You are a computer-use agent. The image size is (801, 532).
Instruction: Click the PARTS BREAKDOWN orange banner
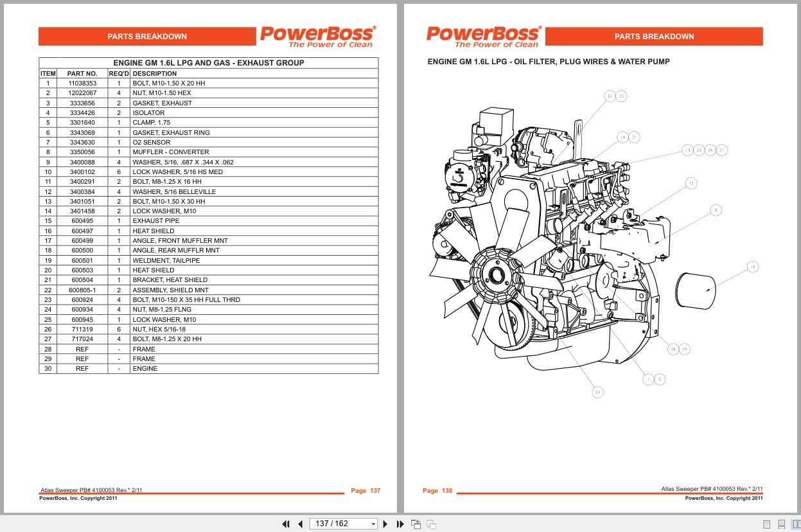[147, 37]
